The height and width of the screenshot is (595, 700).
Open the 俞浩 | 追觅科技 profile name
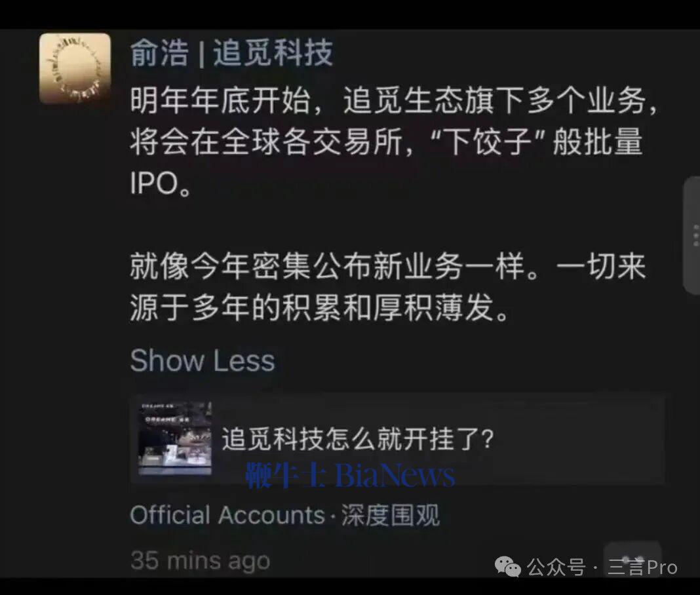[x=232, y=52]
